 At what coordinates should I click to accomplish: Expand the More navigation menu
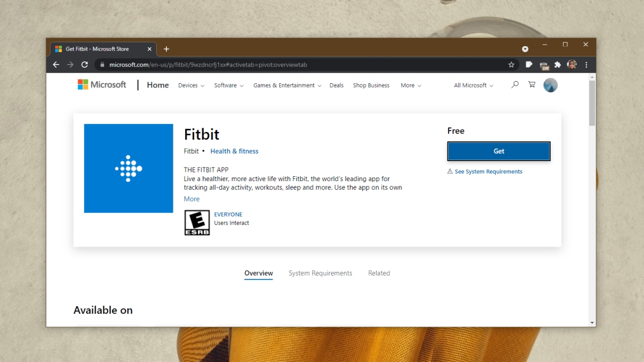(411, 85)
